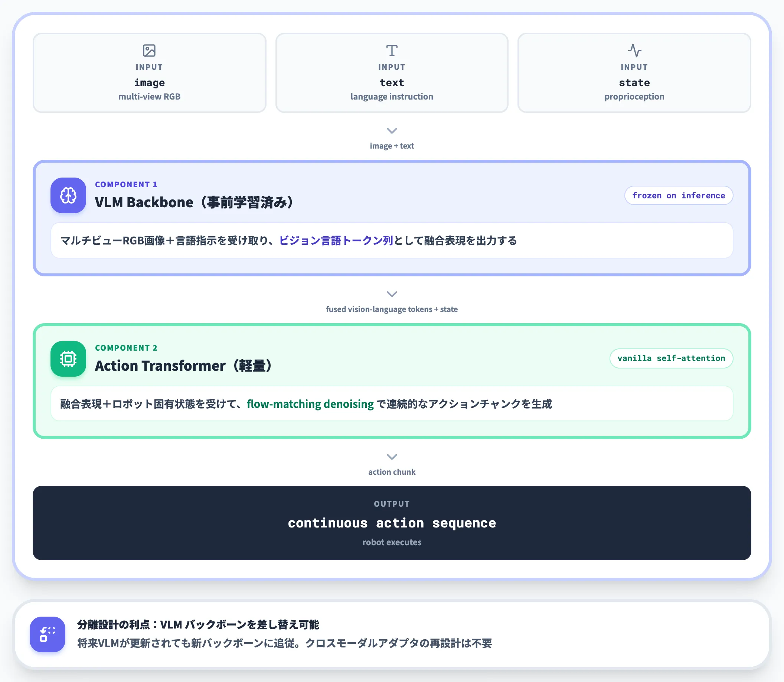Click the 'robot executes' caption
The image size is (784, 682).
(392, 542)
